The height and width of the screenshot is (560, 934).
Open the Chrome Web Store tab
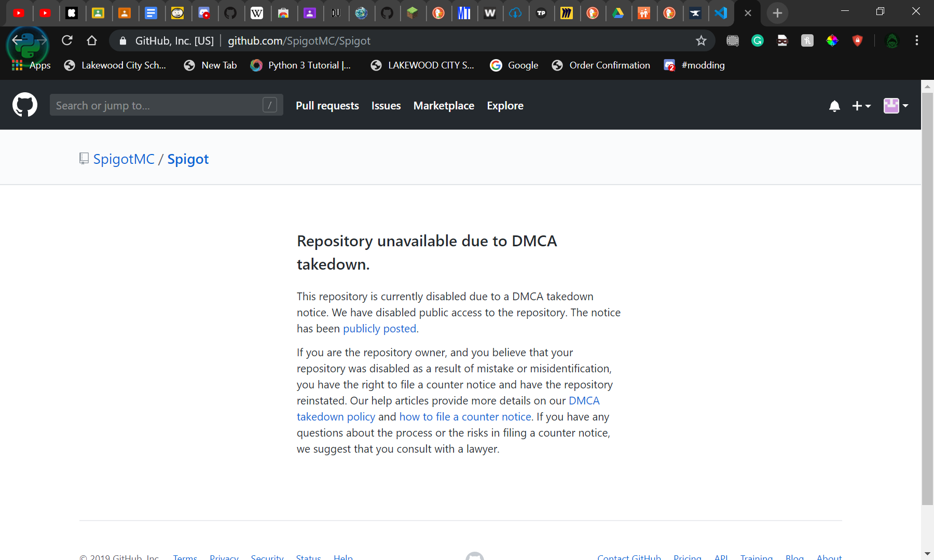pyautogui.click(x=283, y=13)
